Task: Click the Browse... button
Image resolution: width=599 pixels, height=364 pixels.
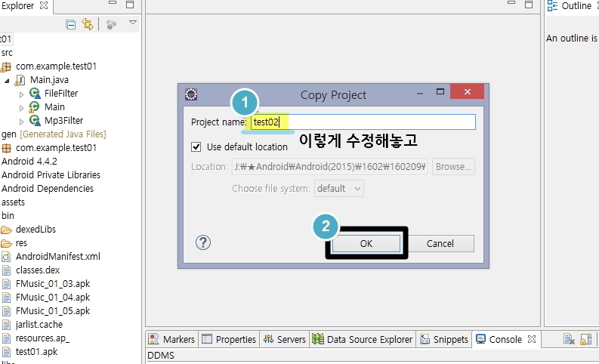Action: click(x=453, y=167)
